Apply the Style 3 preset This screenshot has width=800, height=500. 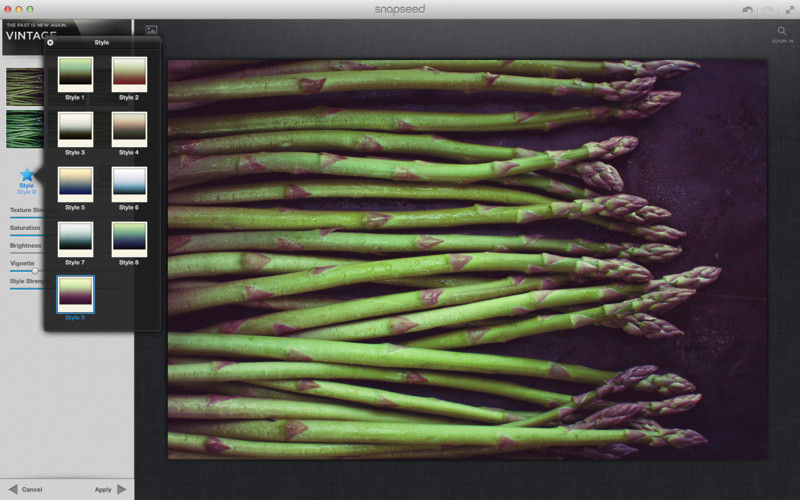pyautogui.click(x=76, y=129)
